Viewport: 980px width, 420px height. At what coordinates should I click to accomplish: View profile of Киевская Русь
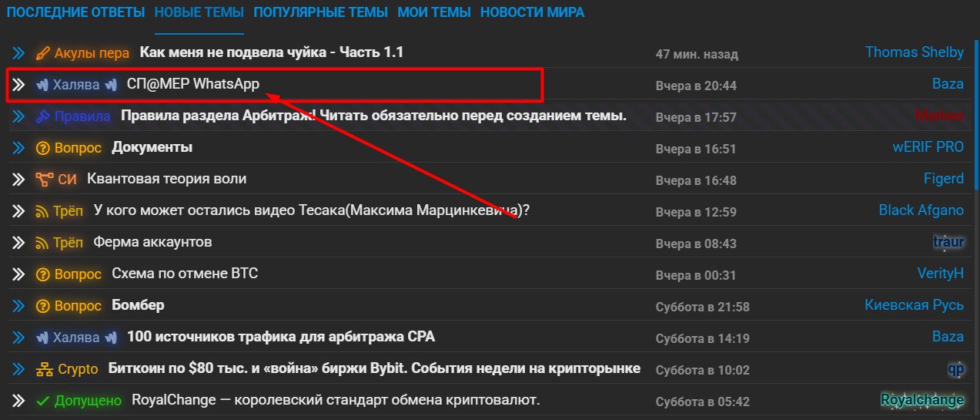click(x=915, y=305)
